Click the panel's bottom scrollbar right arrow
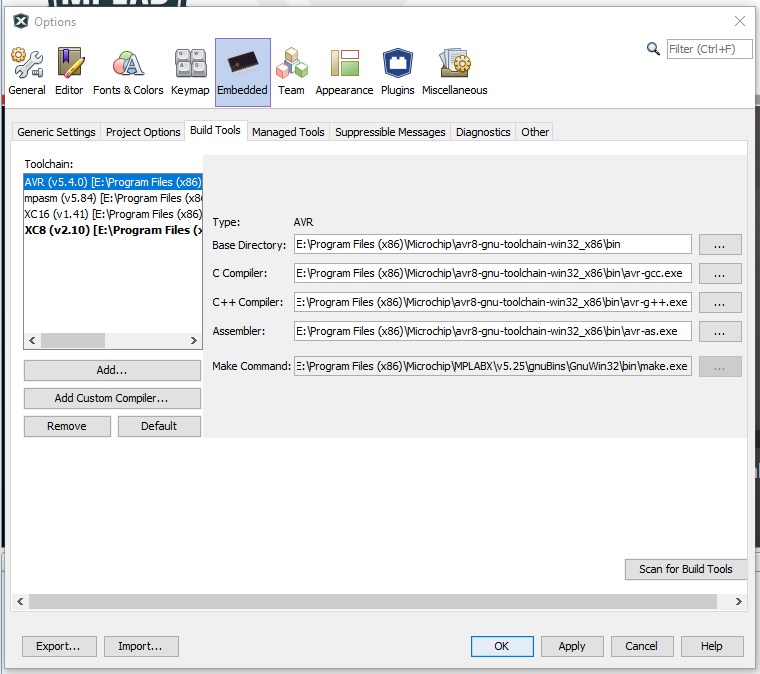This screenshot has height=674, width=760. (739, 602)
